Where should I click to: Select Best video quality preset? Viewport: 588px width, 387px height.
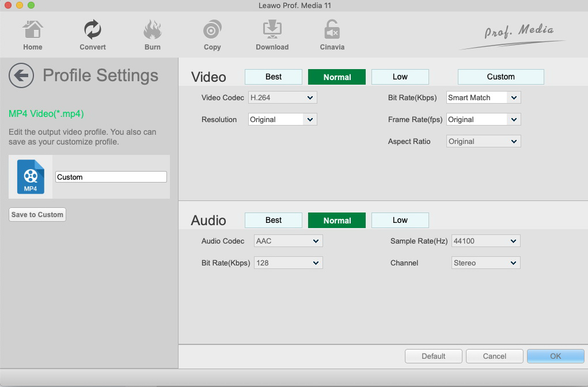[274, 77]
